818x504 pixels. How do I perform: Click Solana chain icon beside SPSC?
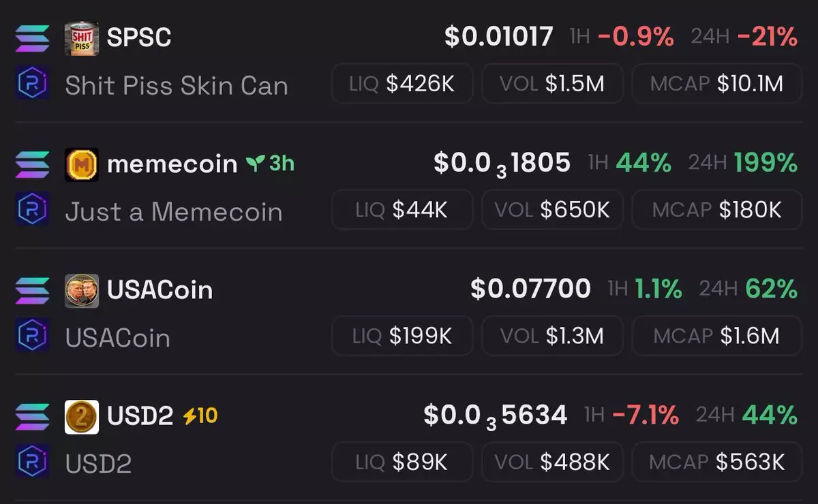point(32,38)
